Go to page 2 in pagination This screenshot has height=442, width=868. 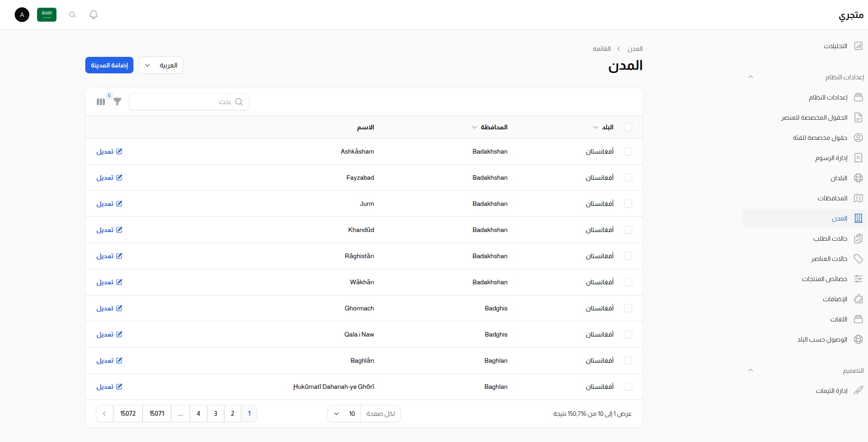click(x=232, y=414)
